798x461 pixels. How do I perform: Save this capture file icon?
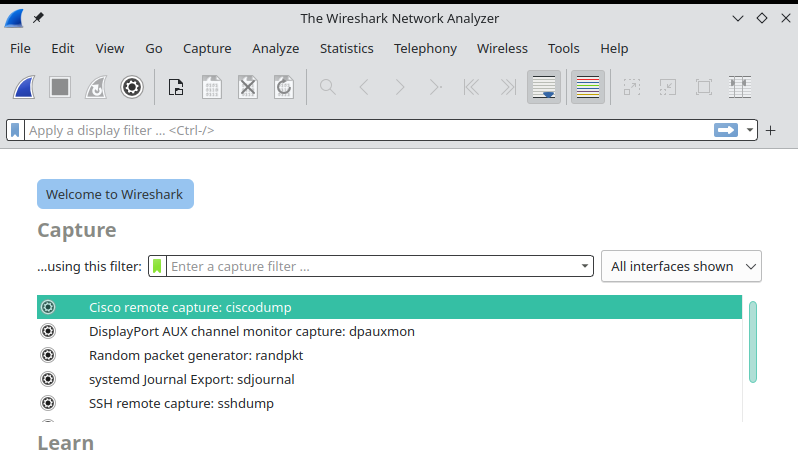click(212, 87)
